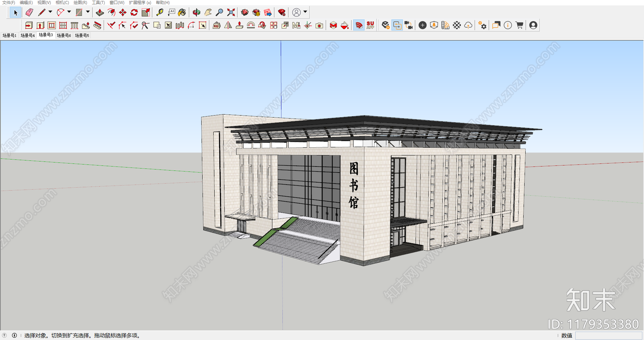Pick the pink Eraser tool
Screen dimensions: 644x340
pyautogui.click(x=29, y=13)
